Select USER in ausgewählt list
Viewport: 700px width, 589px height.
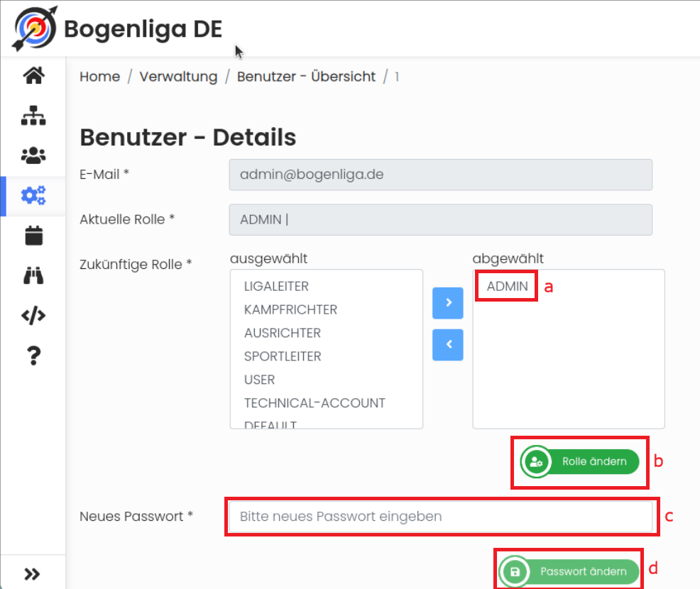pos(259,380)
